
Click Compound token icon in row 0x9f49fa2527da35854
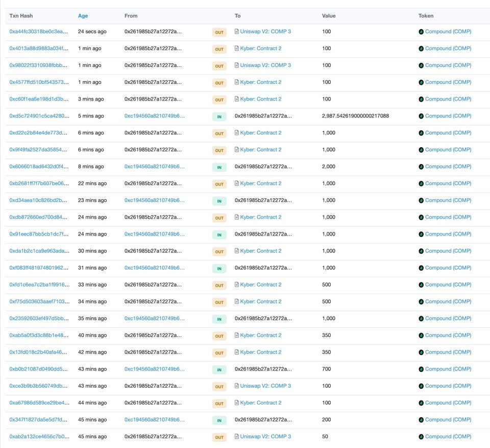(x=421, y=150)
